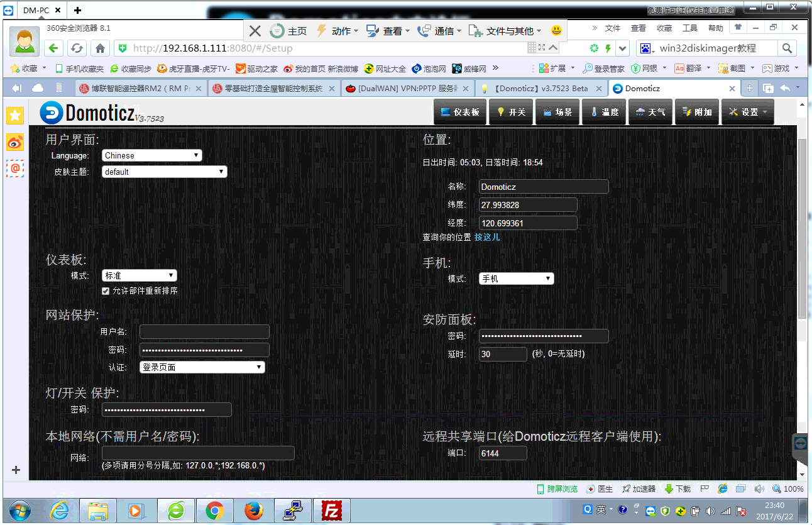Open the 下载 downloads manager
The image size is (812, 525).
[678, 489]
